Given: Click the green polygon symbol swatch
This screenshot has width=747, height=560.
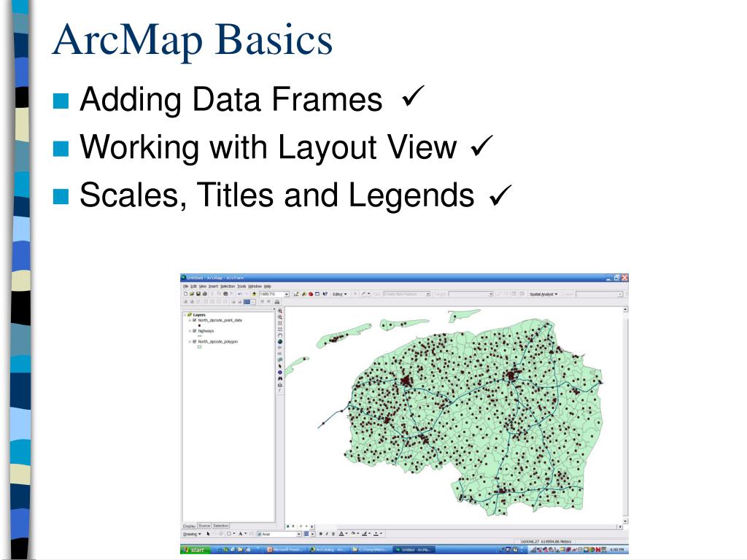Looking at the screenshot, I should 200,346.
